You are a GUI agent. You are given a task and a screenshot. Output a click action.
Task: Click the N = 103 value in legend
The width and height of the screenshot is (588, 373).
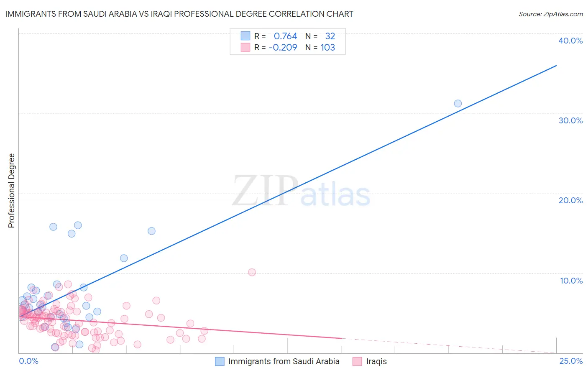coord(320,47)
